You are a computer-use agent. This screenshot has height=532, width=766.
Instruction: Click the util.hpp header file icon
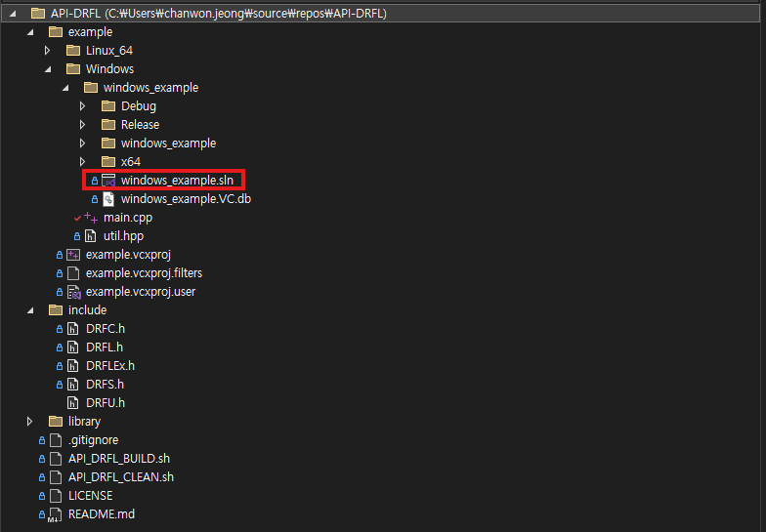point(91,236)
